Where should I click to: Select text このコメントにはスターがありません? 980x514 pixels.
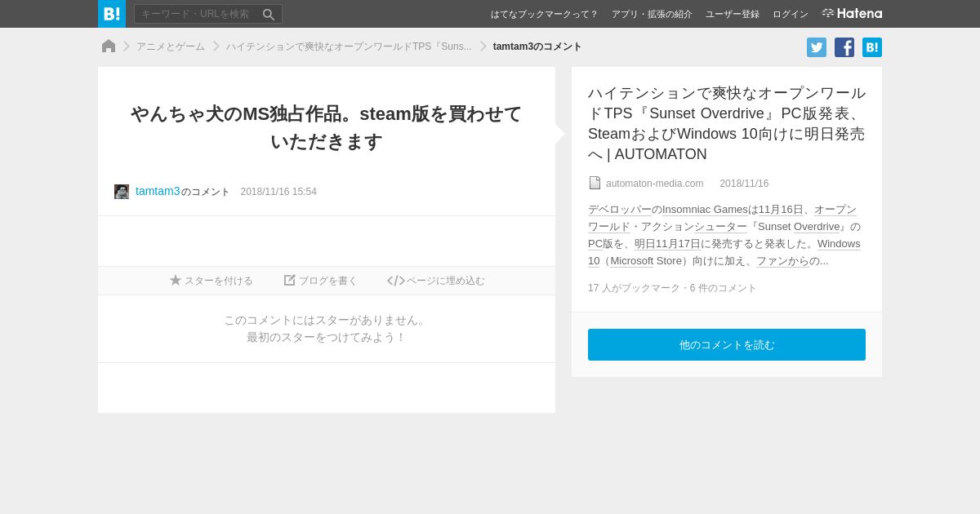coord(326,321)
